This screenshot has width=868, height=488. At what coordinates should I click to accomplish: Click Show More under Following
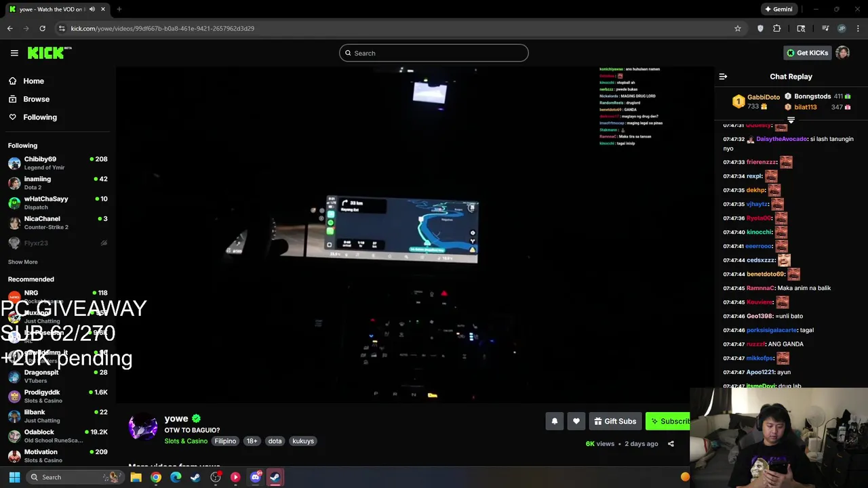tap(22, 262)
